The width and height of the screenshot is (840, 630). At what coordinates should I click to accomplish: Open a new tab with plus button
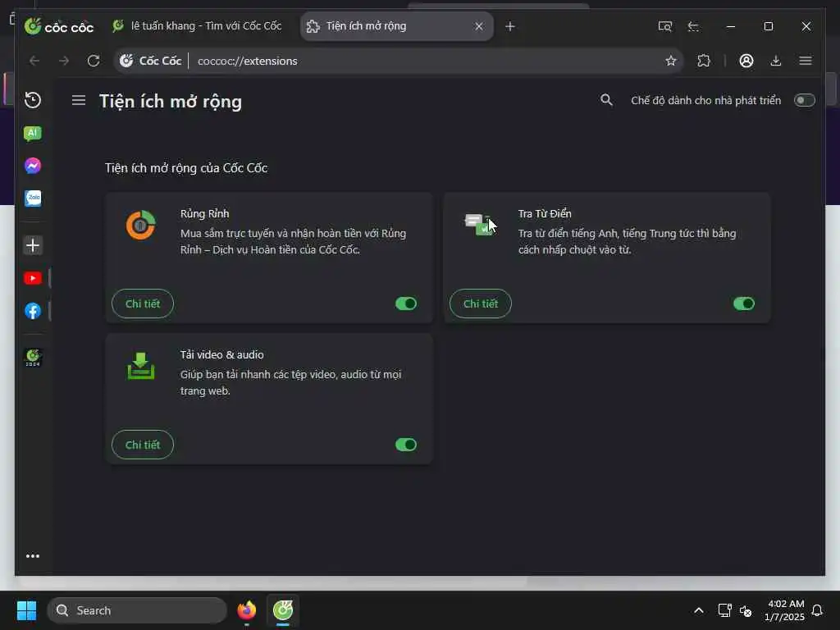pos(510,26)
